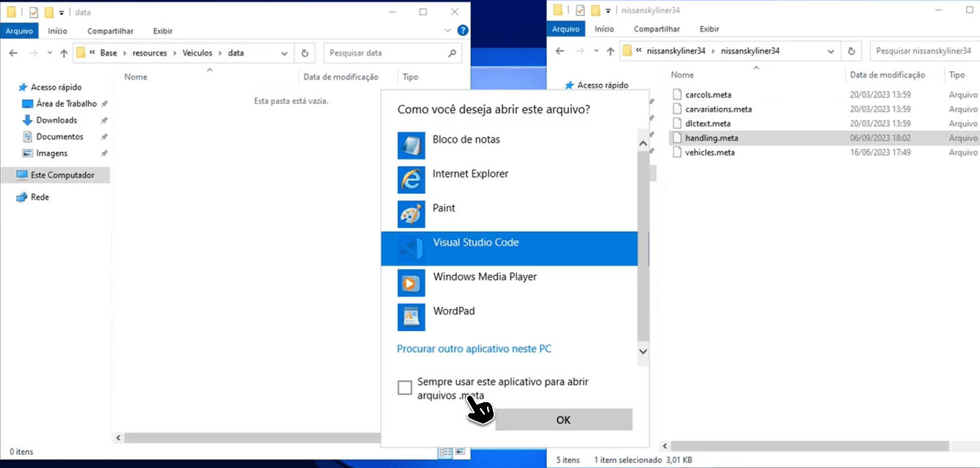Viewport: 980px width, 468px height.
Task: Open the Help icon in data window
Action: (x=462, y=31)
